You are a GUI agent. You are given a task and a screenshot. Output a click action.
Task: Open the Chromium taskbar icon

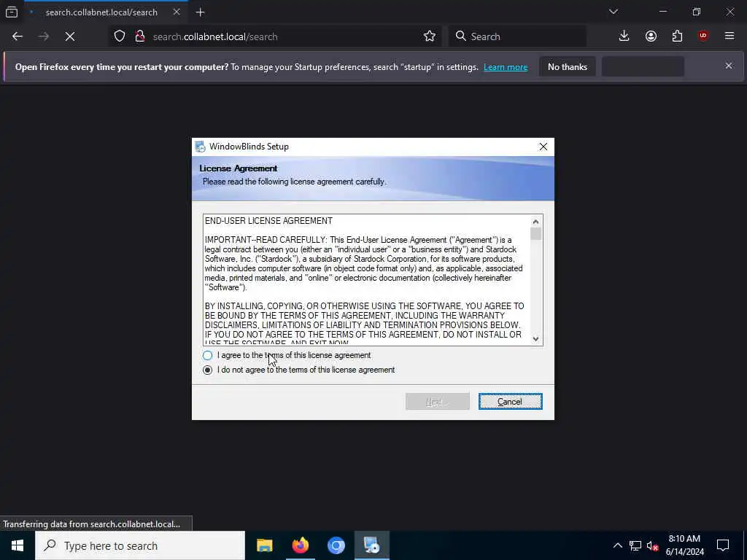(336, 545)
